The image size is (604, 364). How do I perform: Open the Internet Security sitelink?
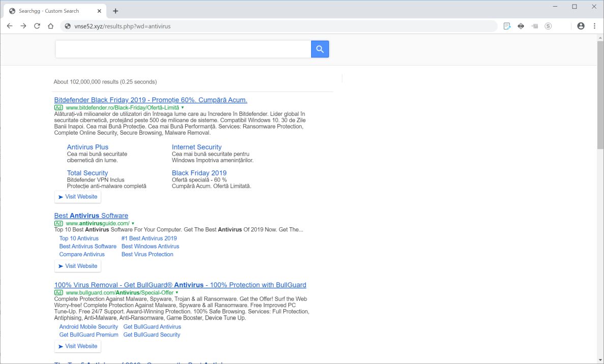pyautogui.click(x=197, y=147)
